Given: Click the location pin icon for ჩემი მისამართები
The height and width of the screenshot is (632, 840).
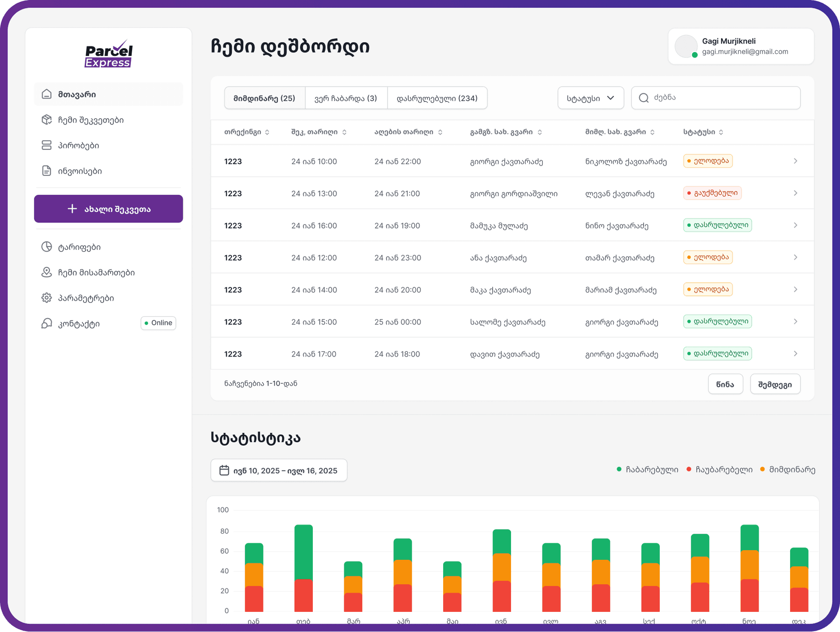Looking at the screenshot, I should (47, 272).
